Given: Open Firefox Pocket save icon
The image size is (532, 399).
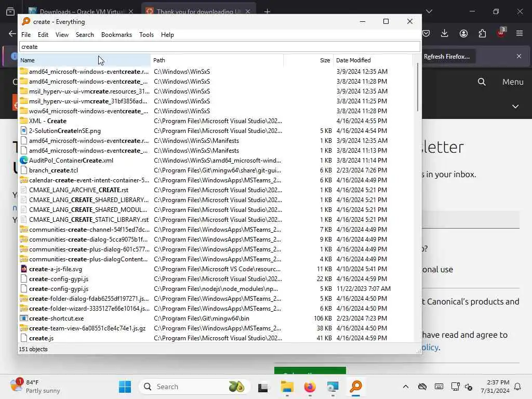Looking at the screenshot, I should (426, 33).
